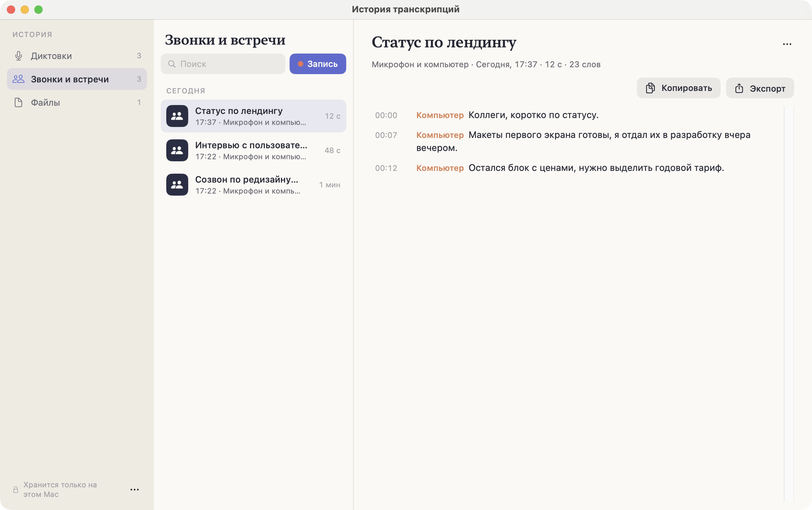Jump to the 00:07 timestamp
The height and width of the screenshot is (510, 812).
(386, 135)
